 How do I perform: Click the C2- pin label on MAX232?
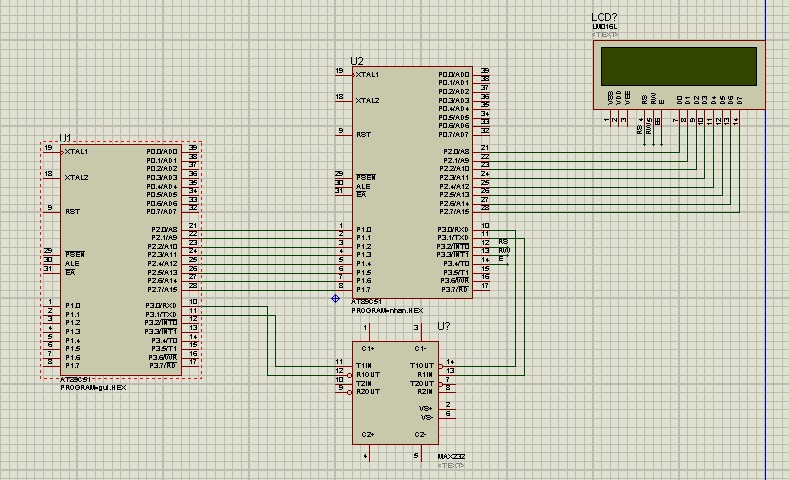[420, 435]
